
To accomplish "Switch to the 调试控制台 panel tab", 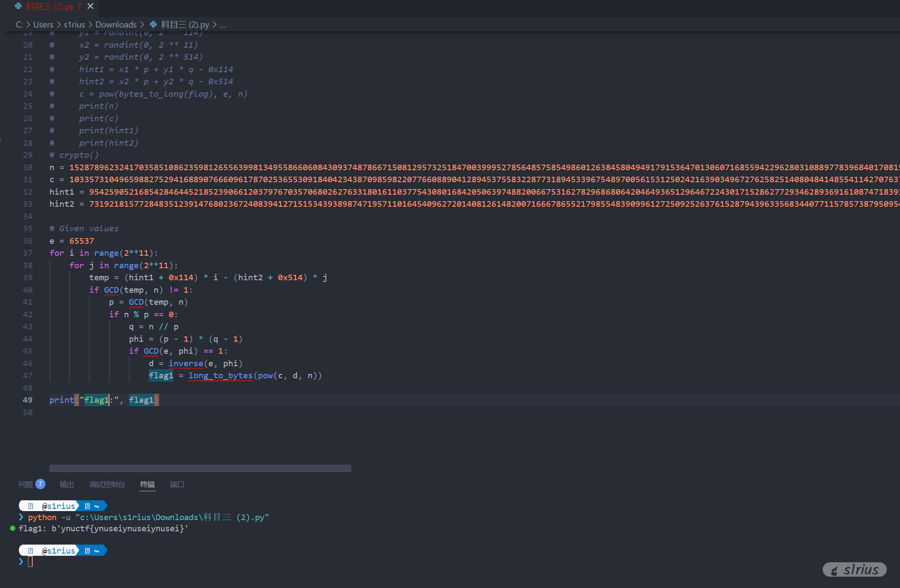I will pyautogui.click(x=107, y=484).
